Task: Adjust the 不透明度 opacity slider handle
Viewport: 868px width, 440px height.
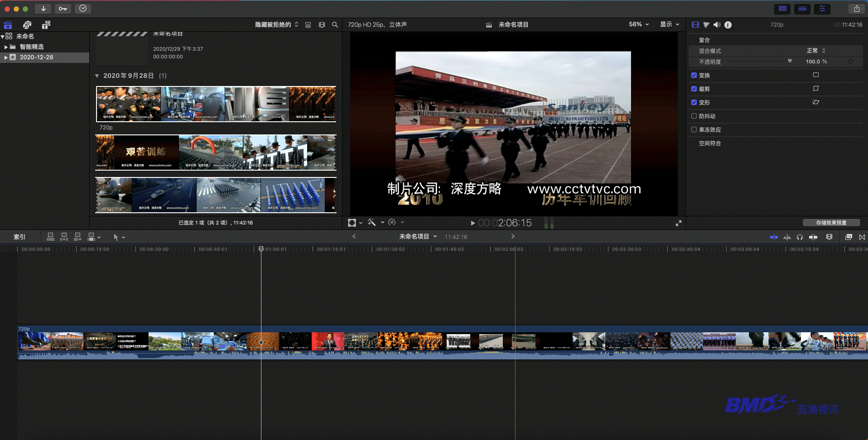Action: pyautogui.click(x=790, y=61)
